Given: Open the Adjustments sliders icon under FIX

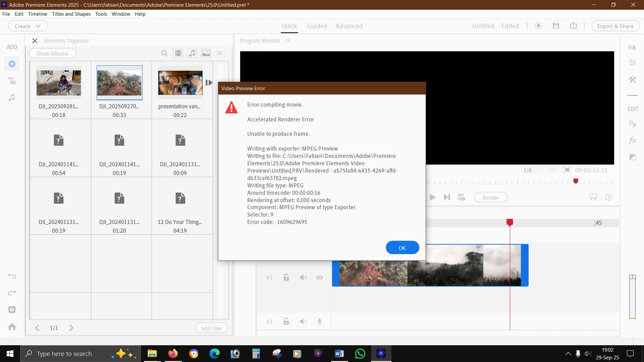Looking at the screenshot, I should pos(632,63).
